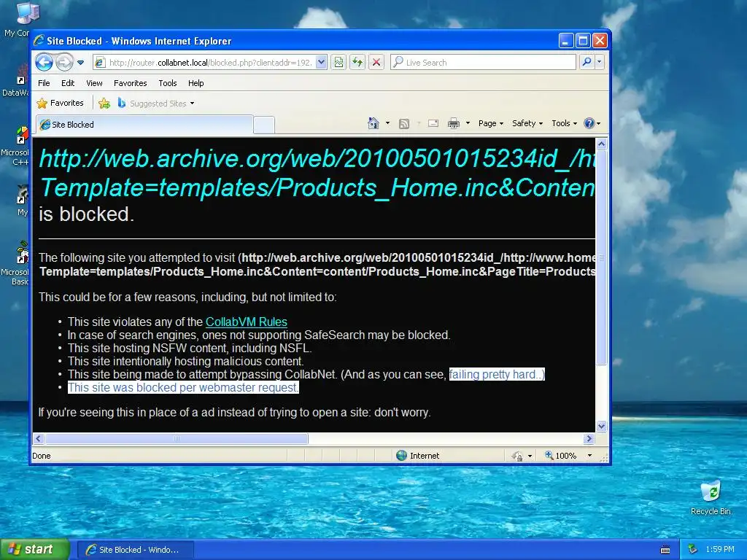This screenshot has height=560, width=747.
Task: Open the Tools command bar menu
Action: click(x=564, y=123)
